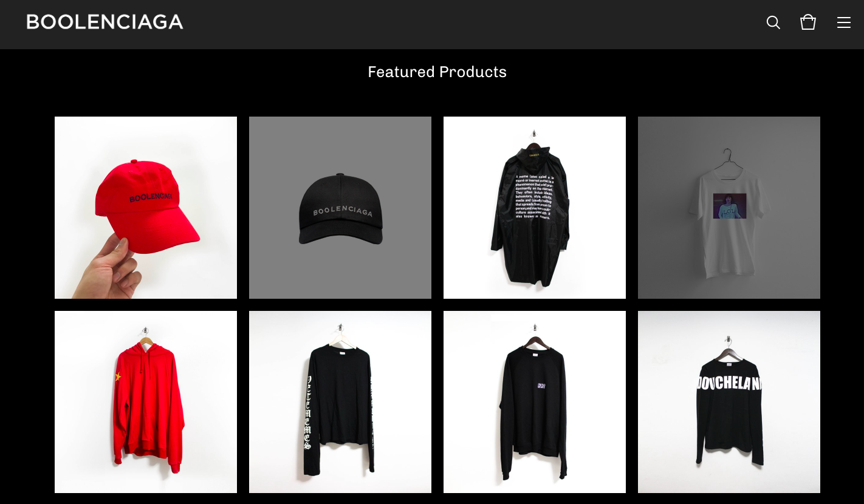Image resolution: width=864 pixels, height=504 pixels.
Task: Click the BOOLENCIAGA logo in header
Action: click(x=105, y=22)
